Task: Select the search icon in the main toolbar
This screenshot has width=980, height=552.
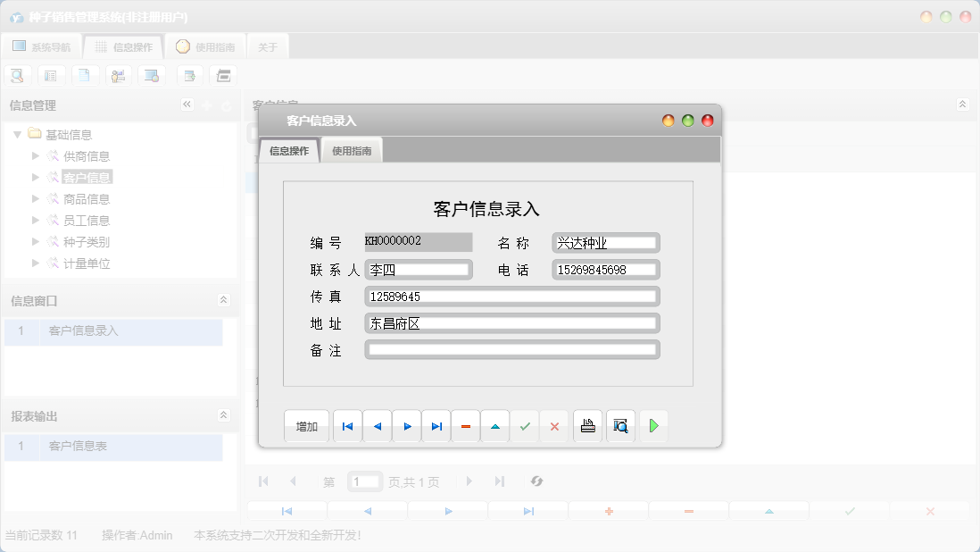Action: [17, 75]
